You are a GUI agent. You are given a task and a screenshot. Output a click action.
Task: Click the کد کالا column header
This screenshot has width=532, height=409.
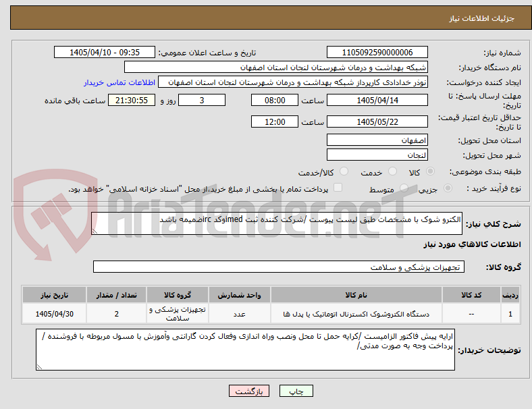(471, 295)
